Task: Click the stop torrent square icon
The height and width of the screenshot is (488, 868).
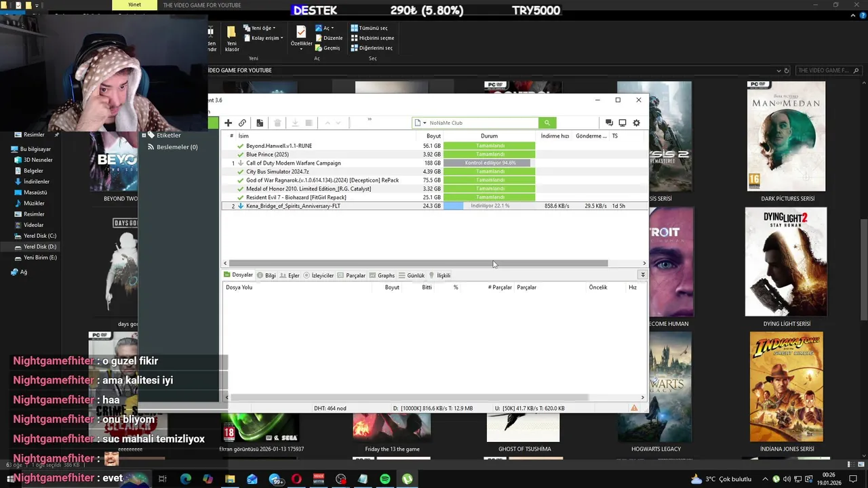Action: pyautogui.click(x=309, y=123)
